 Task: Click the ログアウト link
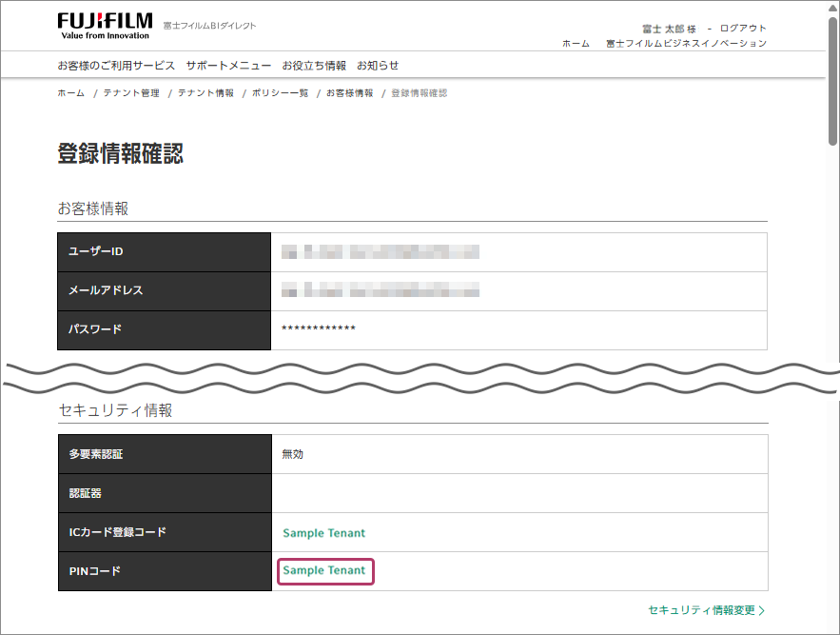(x=743, y=29)
